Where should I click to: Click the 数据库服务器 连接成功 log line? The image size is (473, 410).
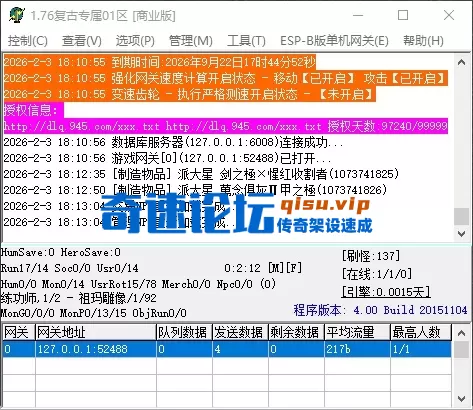point(173,142)
